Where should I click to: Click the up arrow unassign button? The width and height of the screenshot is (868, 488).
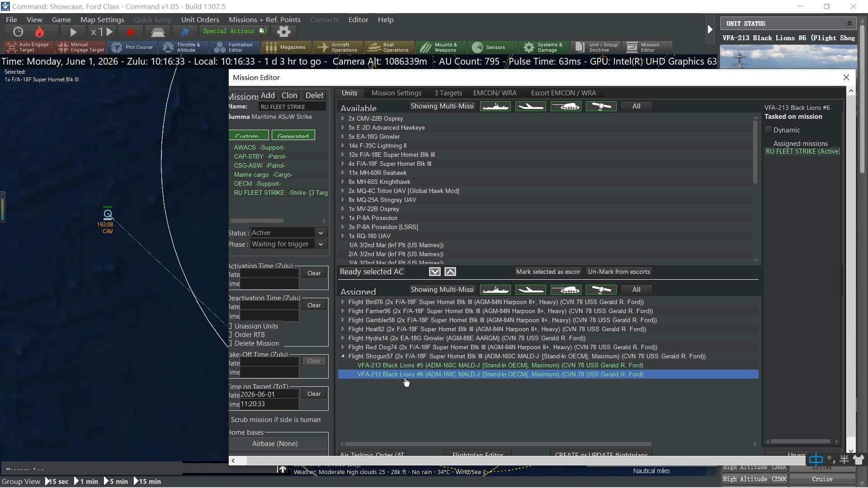(x=450, y=272)
